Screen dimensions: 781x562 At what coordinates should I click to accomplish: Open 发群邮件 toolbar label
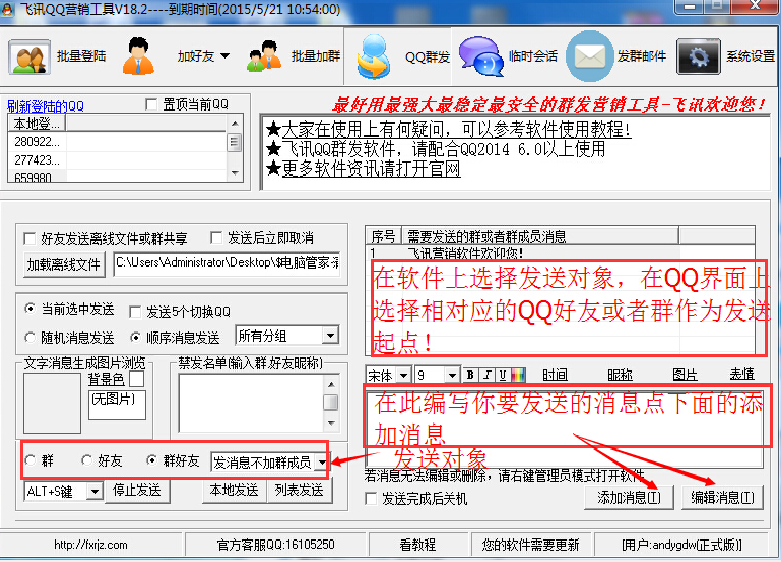click(x=642, y=56)
